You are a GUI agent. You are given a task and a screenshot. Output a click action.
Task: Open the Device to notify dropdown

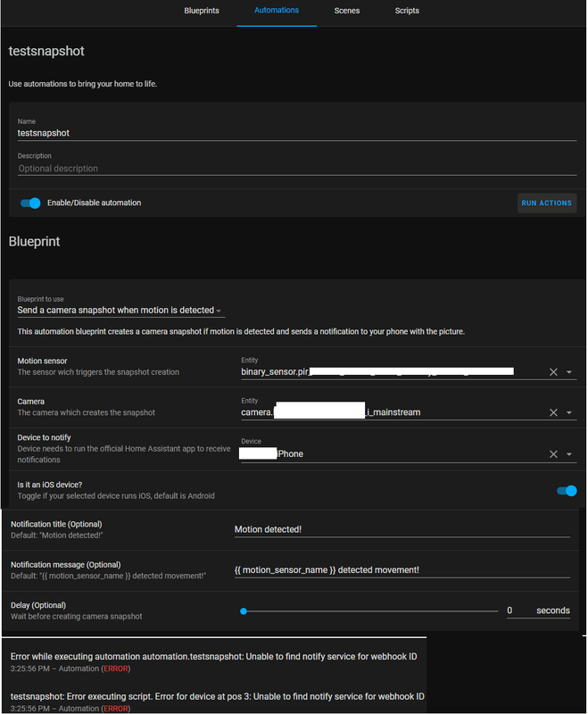[569, 454]
